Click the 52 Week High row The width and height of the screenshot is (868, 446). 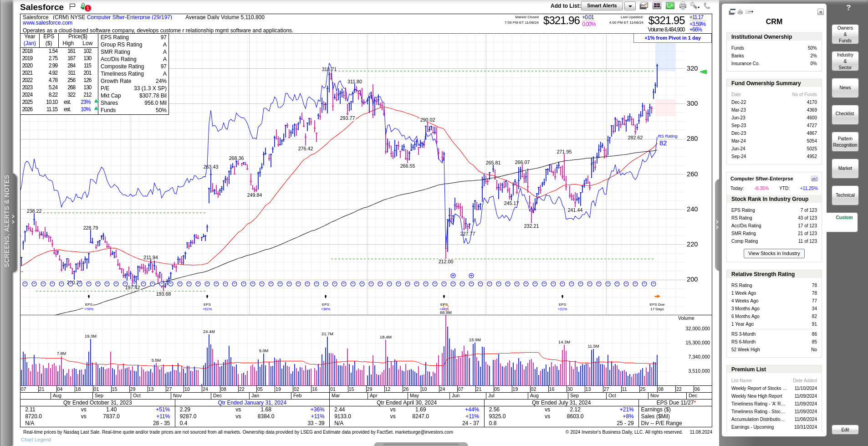[774, 349]
